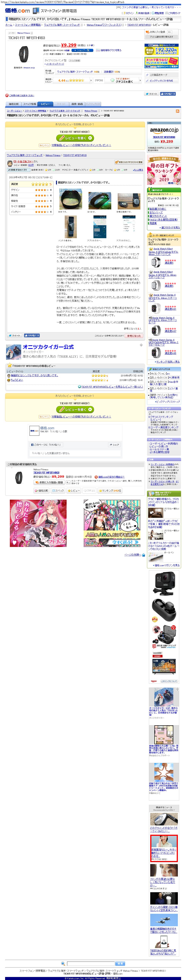Click the 検索 search button
186x980 pixels.
point(120,964)
